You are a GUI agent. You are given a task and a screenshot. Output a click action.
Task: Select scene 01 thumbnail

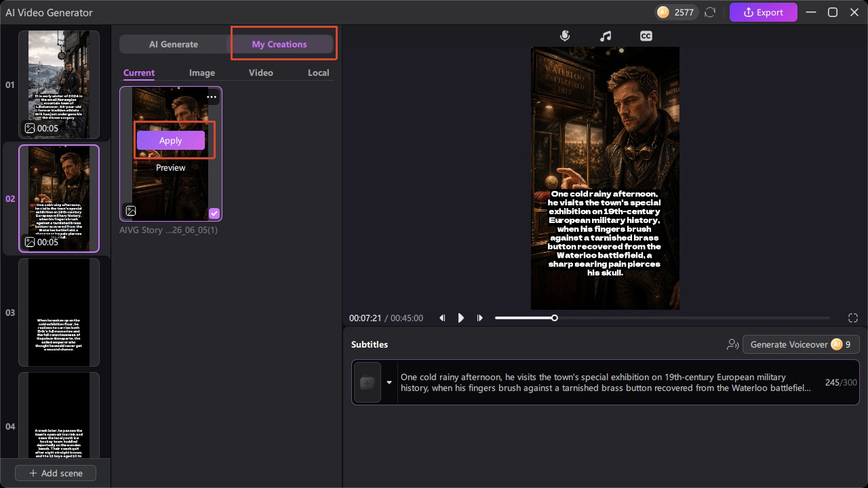click(x=59, y=85)
